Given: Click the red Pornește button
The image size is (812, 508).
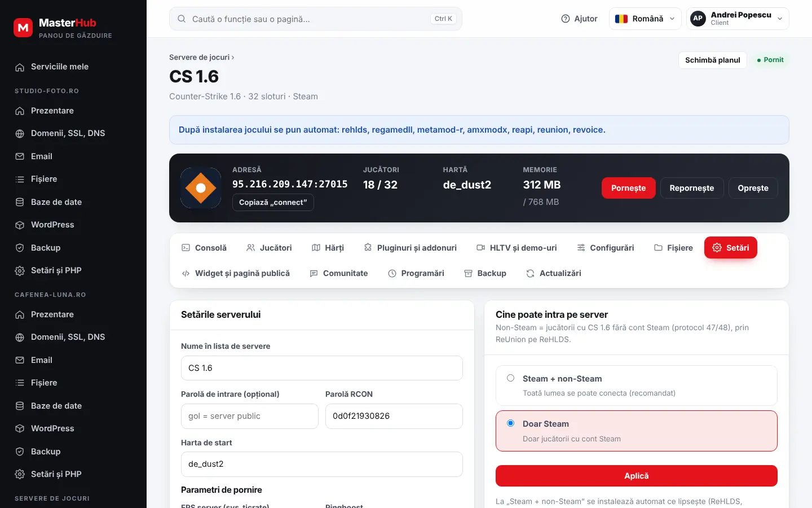Looking at the screenshot, I should (629, 188).
